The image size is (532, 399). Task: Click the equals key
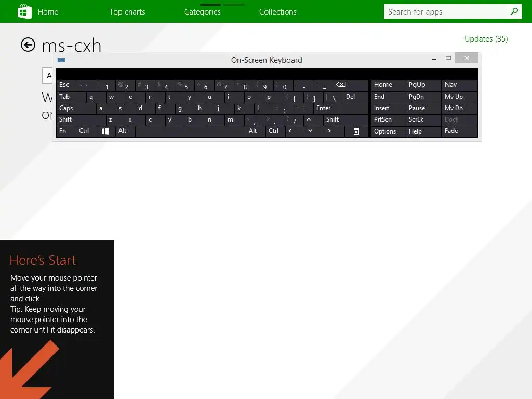[323, 85]
